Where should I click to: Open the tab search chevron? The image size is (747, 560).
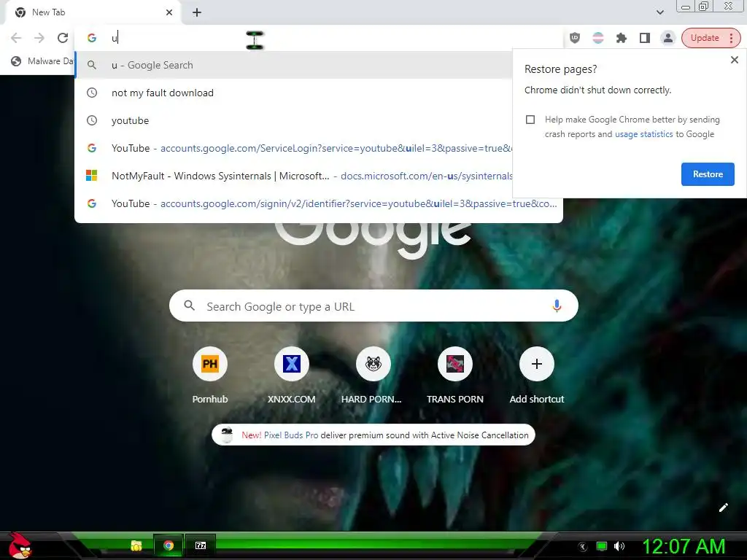(659, 12)
